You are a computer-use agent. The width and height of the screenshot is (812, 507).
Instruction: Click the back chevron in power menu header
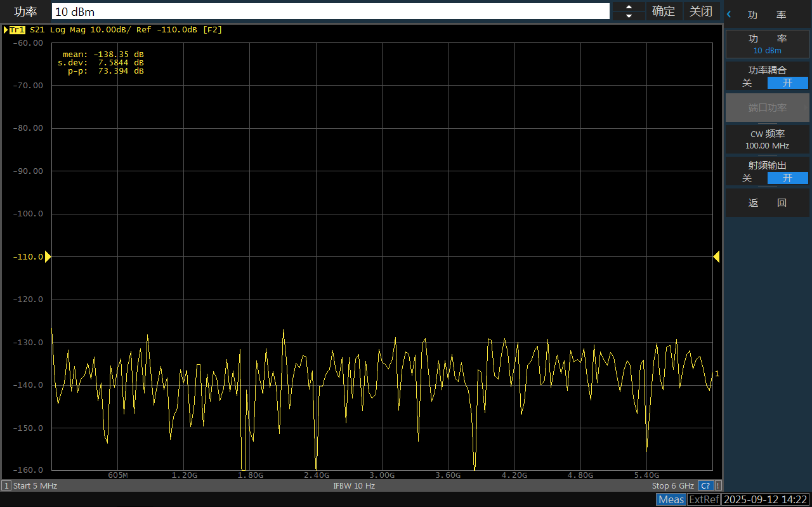tap(730, 15)
